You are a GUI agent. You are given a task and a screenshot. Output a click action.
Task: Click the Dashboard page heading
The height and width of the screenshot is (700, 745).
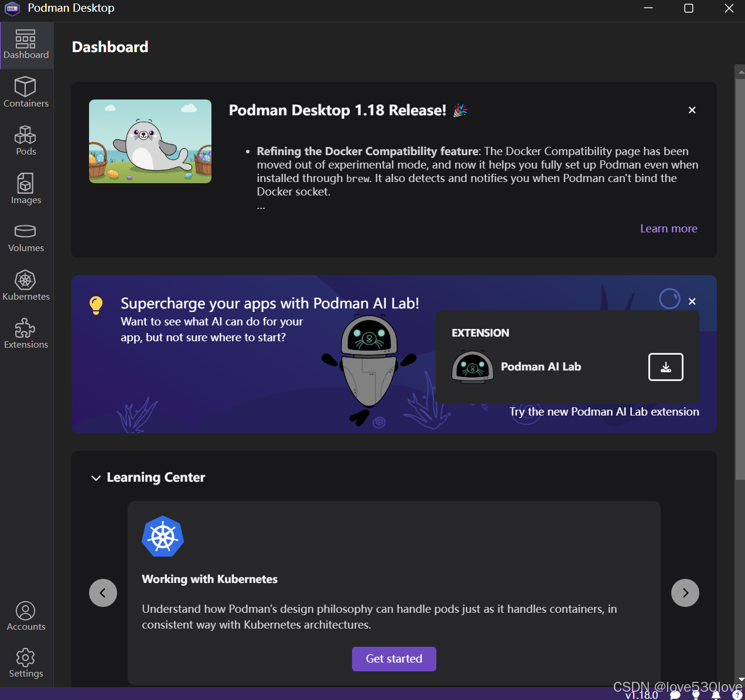pos(110,47)
